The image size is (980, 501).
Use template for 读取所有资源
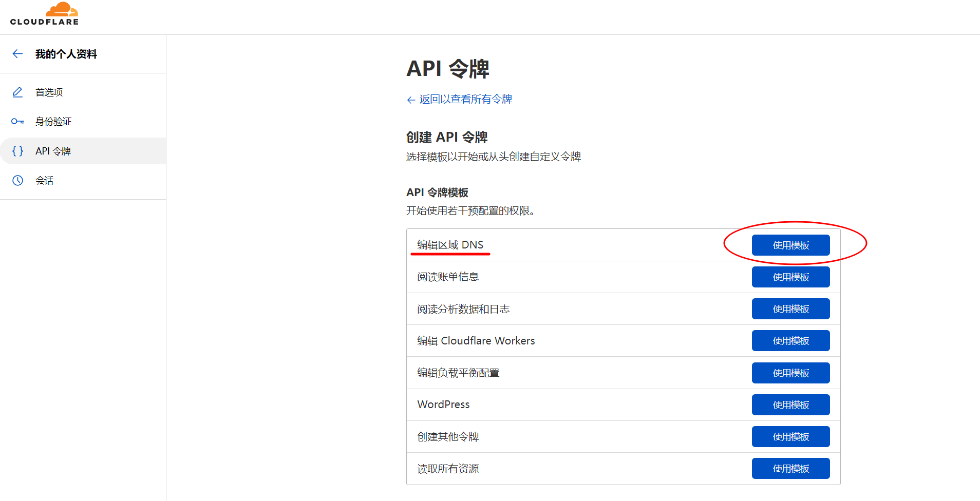[790, 469]
